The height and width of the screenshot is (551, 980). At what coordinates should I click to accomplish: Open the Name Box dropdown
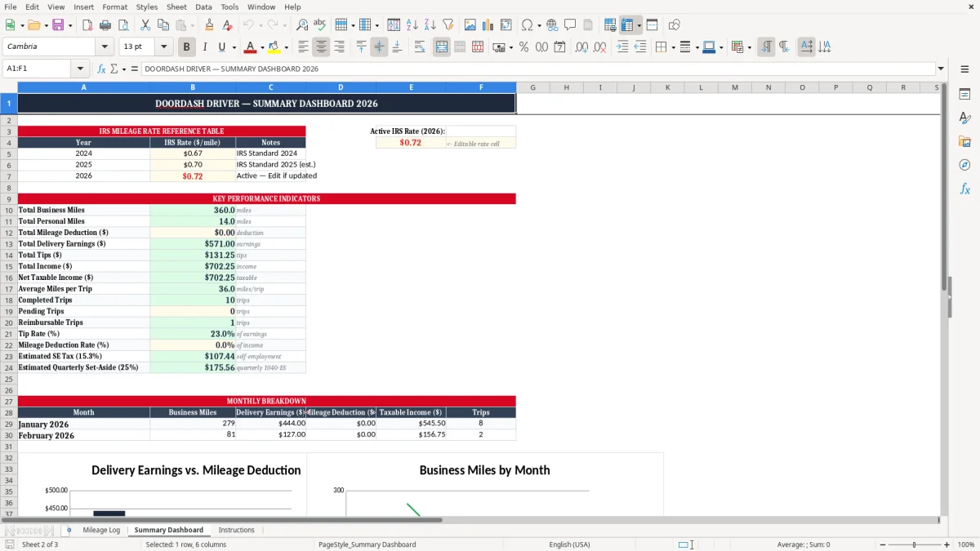coord(80,69)
